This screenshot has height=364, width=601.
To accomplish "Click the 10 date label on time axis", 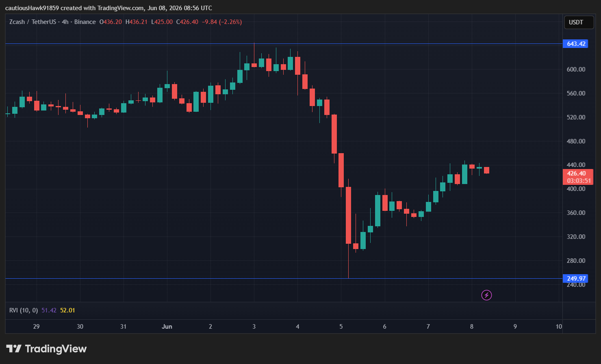I will click(x=559, y=327).
